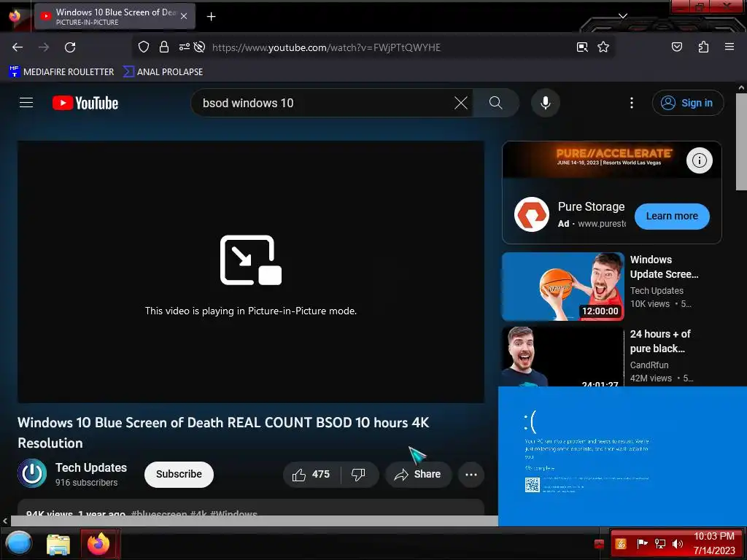Bookmark this page with the star icon
Image resolution: width=747 pixels, height=560 pixels.
tap(603, 47)
